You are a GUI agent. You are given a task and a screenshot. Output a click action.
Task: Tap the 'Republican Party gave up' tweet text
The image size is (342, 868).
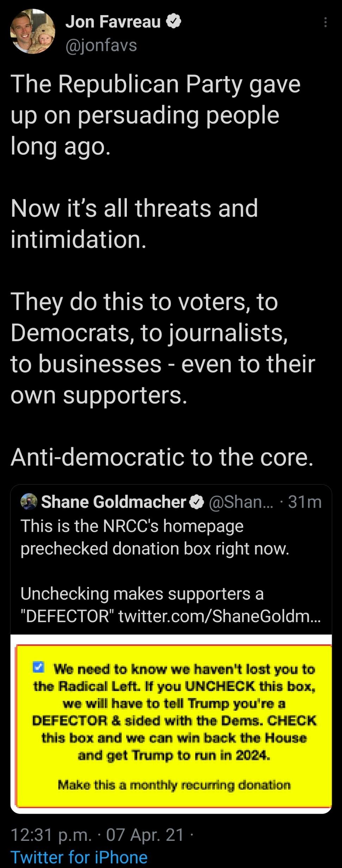[155, 115]
